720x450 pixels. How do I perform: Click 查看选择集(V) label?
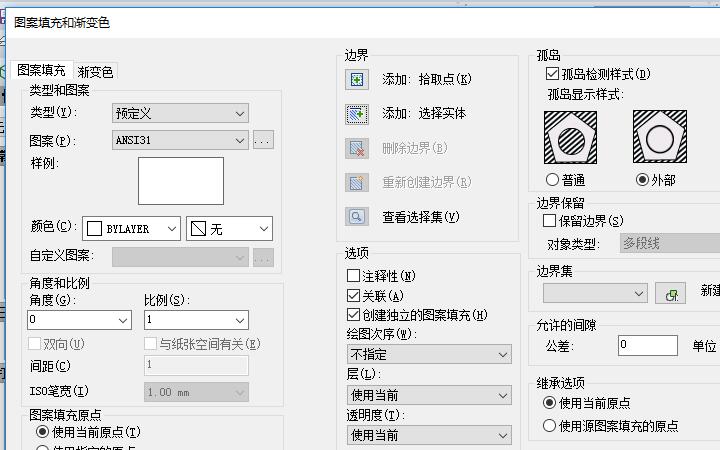(x=421, y=217)
